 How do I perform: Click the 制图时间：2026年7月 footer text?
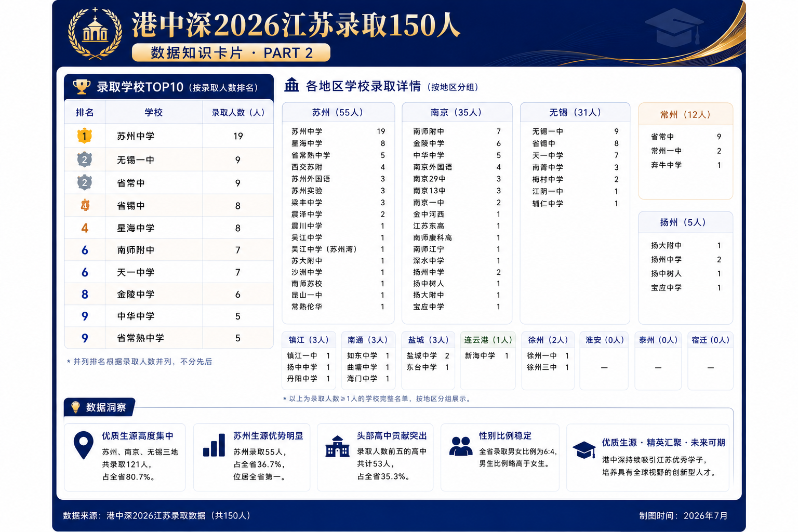683,515
